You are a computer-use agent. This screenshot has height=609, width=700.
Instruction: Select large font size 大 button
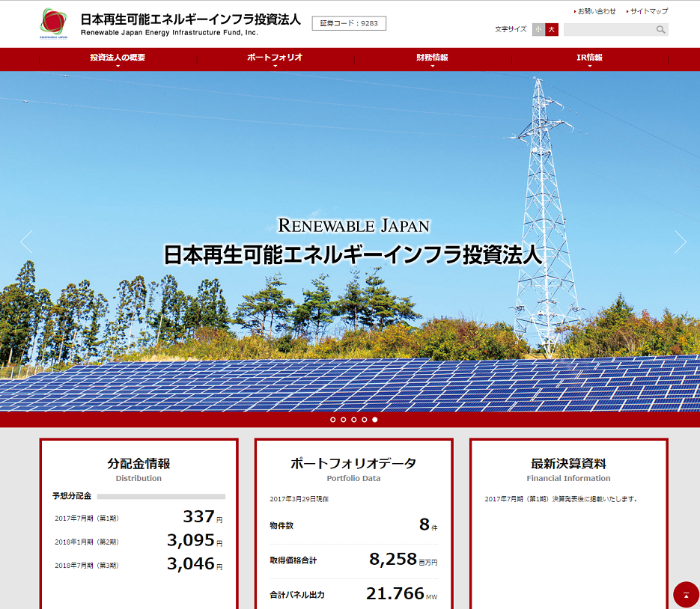click(552, 29)
